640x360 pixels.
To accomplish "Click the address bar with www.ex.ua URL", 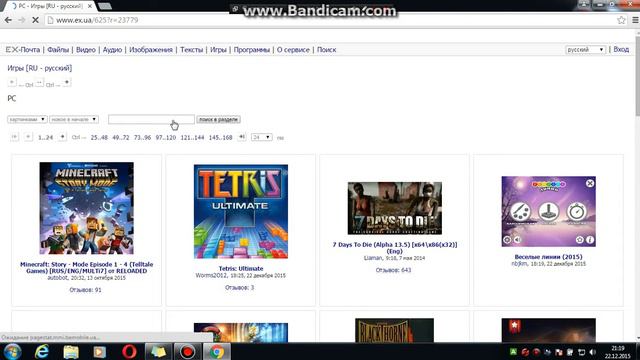I will click(x=327, y=20).
